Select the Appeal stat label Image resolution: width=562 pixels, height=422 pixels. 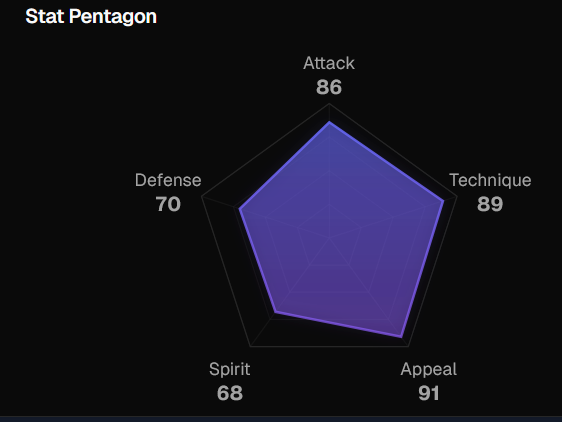(429, 370)
